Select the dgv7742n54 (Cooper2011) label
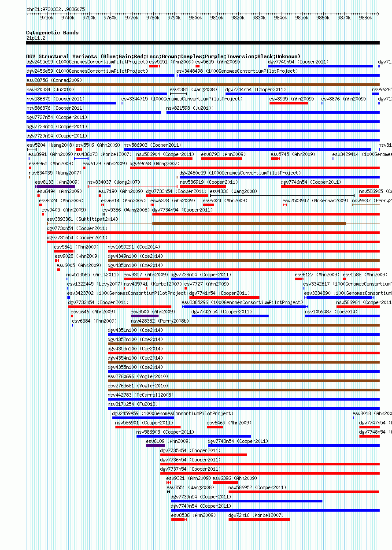 pyautogui.click(x=222, y=312)
